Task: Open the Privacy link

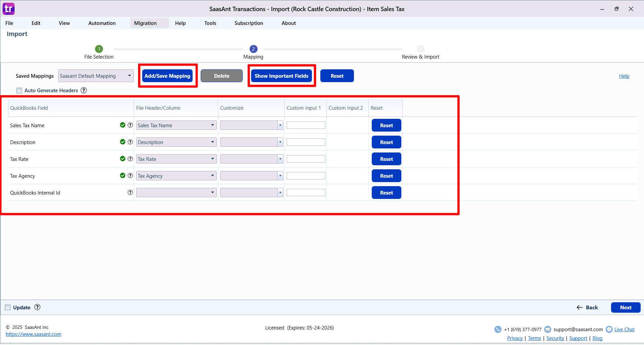Action: coord(515,338)
